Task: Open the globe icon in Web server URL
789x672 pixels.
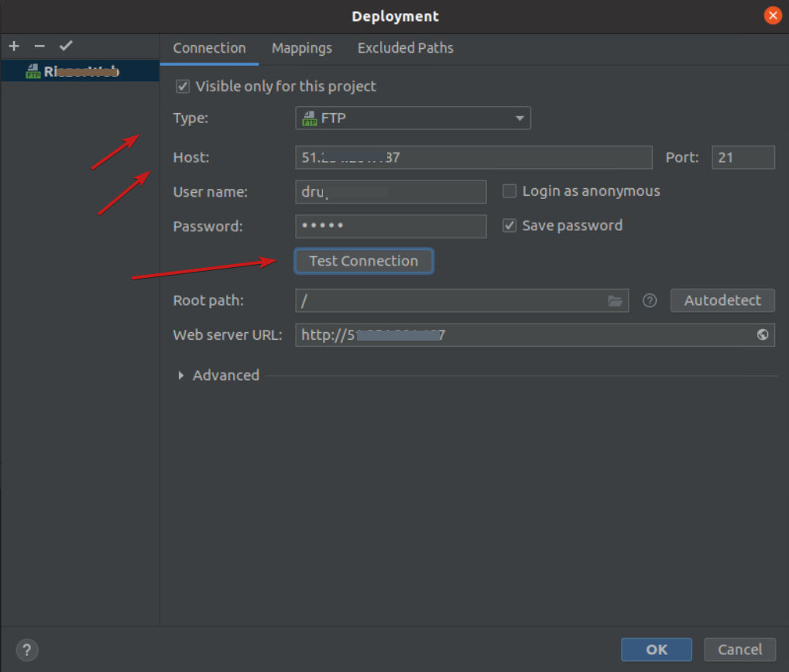Action: pos(763,334)
